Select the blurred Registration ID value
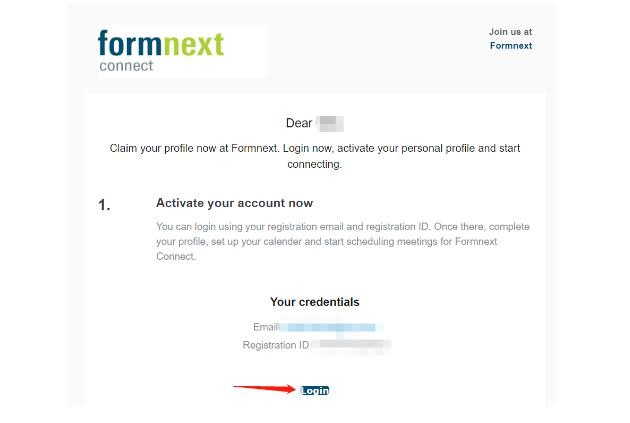Image resolution: width=630 pixels, height=423 pixels. tap(351, 345)
